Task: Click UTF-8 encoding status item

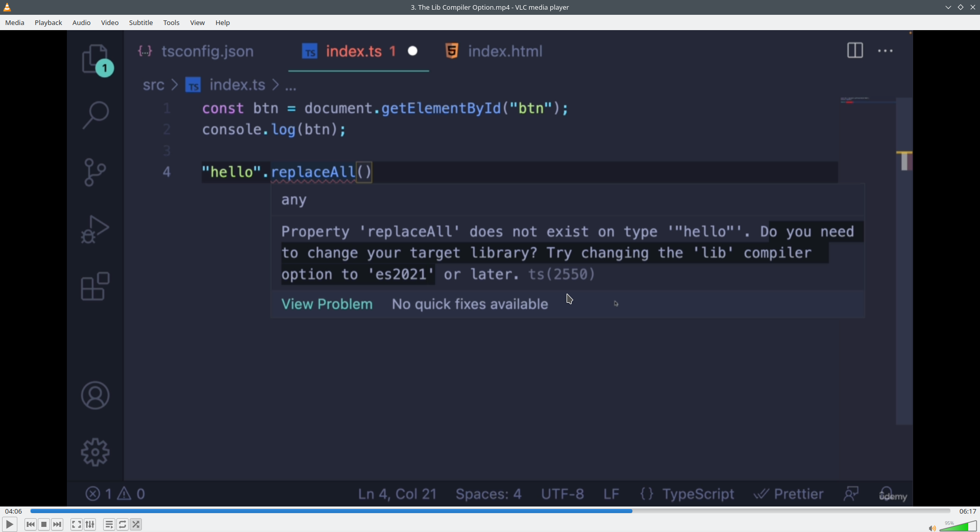Action: tap(562, 494)
